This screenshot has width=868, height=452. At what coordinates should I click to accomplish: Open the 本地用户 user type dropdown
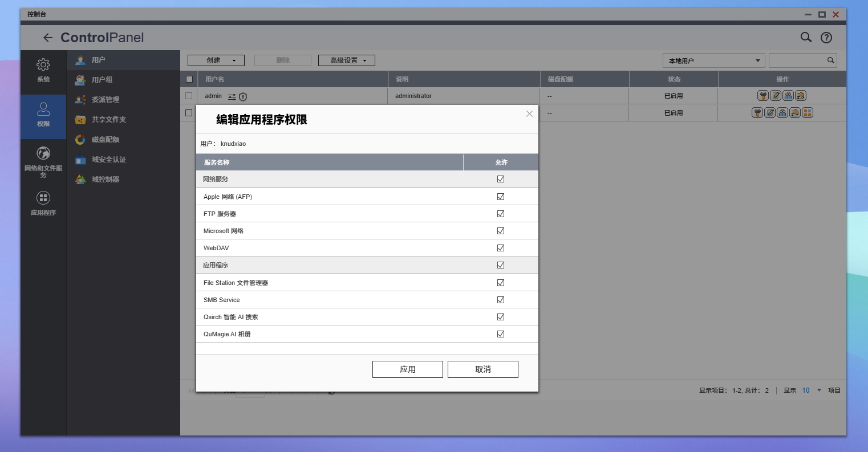[713, 60]
